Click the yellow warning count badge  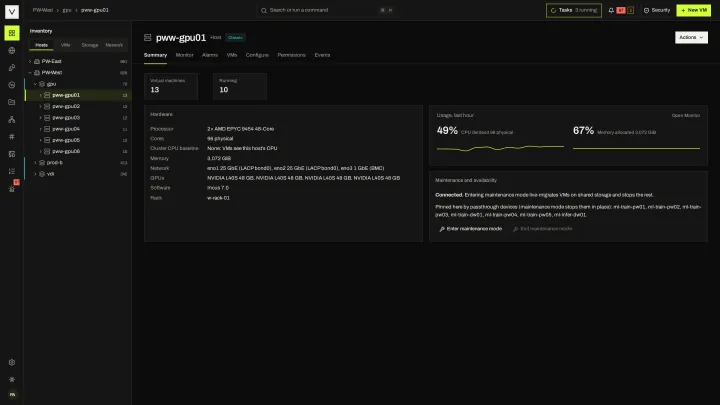click(630, 10)
